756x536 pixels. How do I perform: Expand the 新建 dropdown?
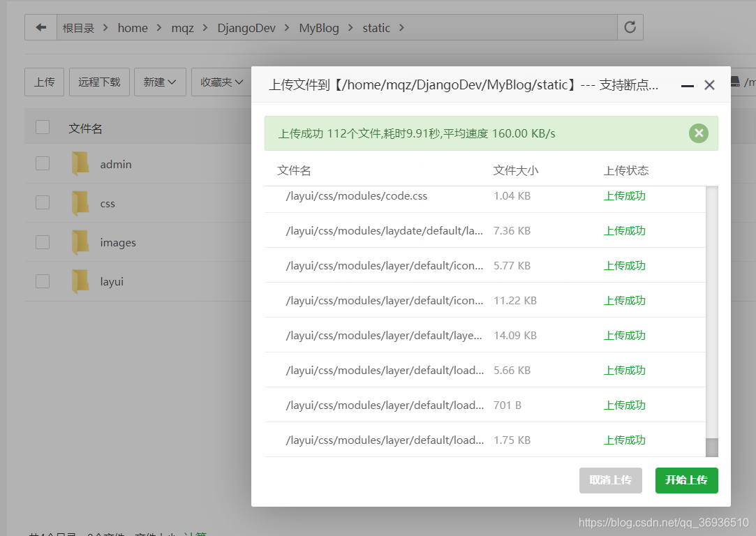[160, 82]
